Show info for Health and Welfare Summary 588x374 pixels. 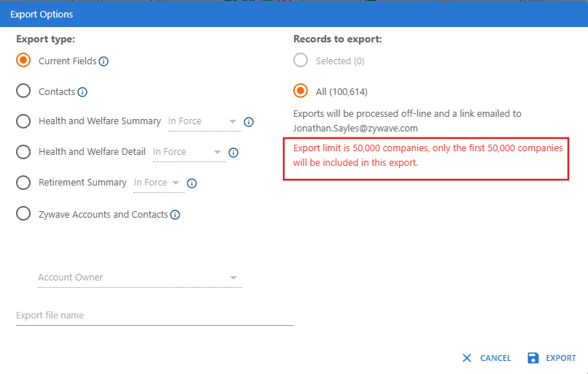click(x=249, y=122)
